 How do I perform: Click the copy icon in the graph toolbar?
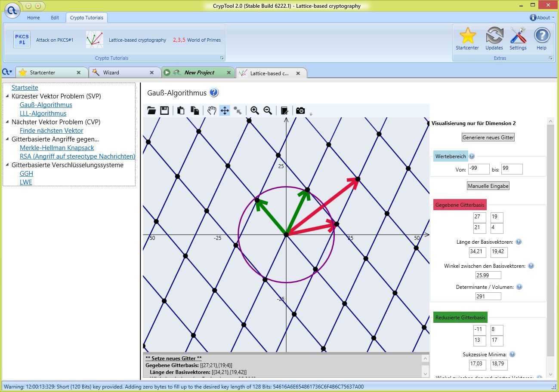pyautogui.click(x=194, y=110)
